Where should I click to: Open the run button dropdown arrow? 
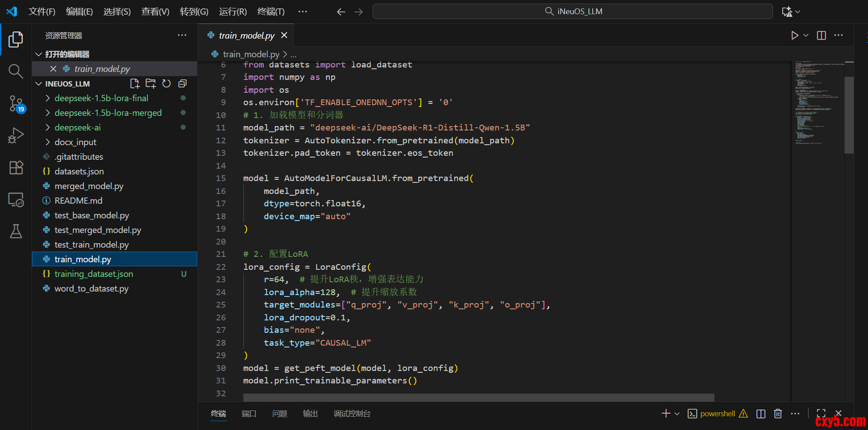806,36
